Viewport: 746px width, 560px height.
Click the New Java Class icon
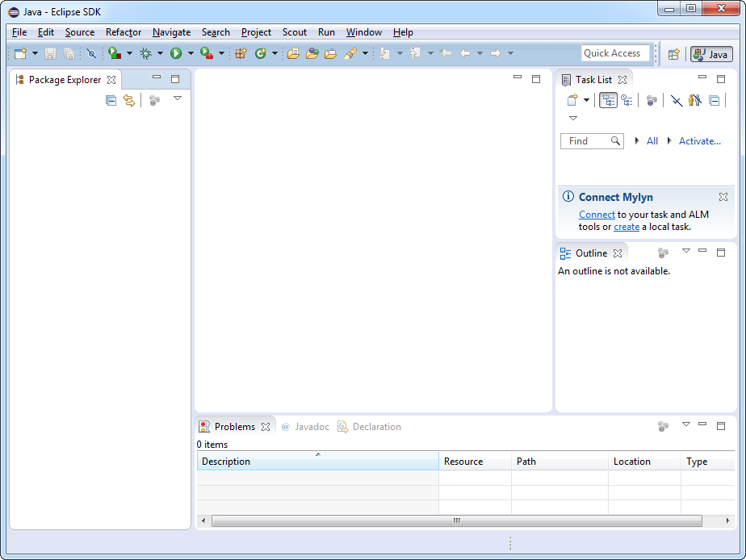(x=260, y=53)
